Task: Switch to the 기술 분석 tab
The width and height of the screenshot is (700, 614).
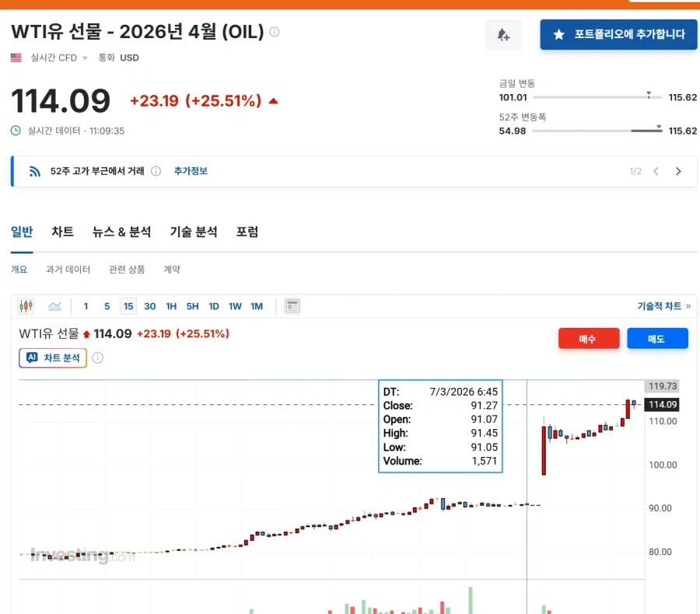Action: coord(193,232)
